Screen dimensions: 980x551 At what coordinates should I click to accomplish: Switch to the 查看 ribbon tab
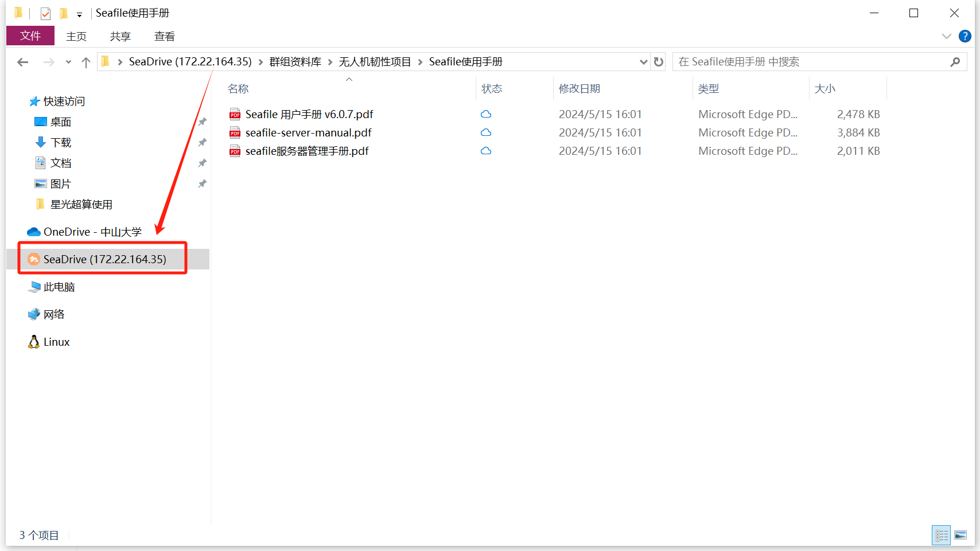[164, 36]
